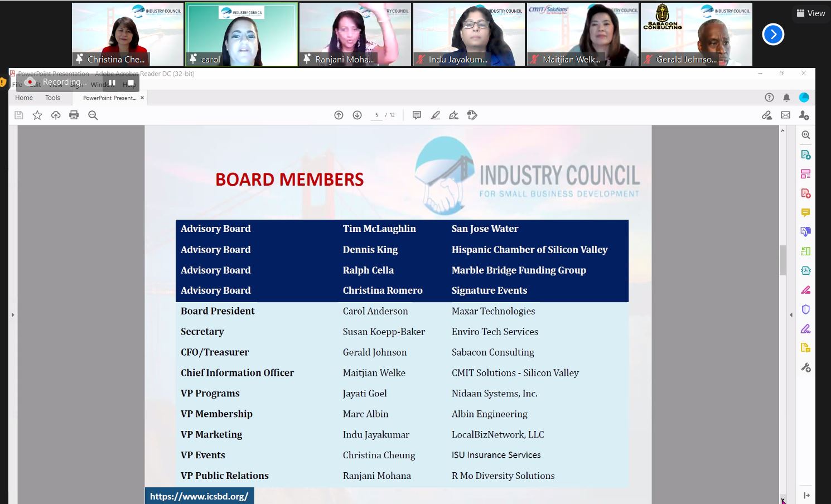Click the page number input field
Viewport: 831px width, 504px height.
(376, 115)
